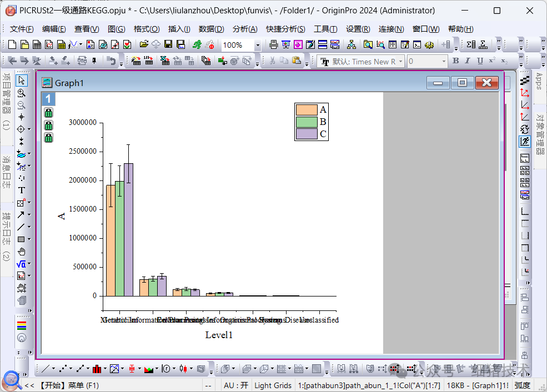Click the Print icon in toolbar
Screen dimensions: 547x392
[x=273, y=44]
